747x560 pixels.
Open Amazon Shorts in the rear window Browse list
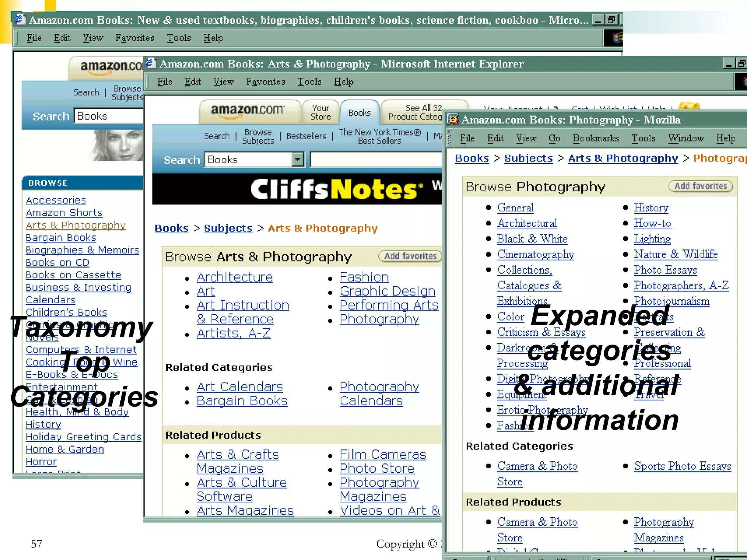coord(64,213)
